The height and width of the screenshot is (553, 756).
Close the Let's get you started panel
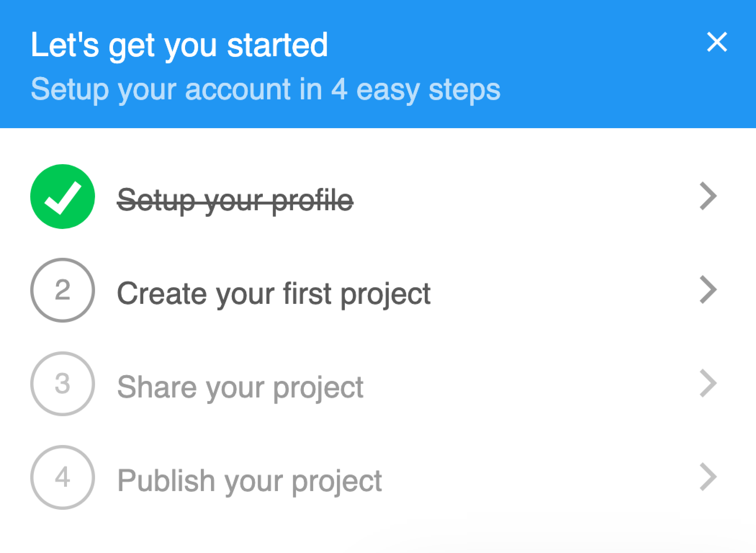[x=717, y=42]
